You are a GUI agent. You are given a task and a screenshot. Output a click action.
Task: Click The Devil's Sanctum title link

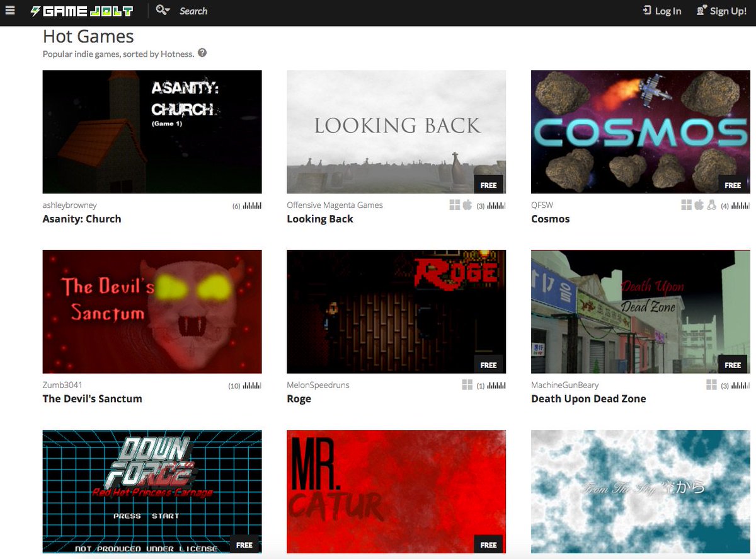[92, 399]
